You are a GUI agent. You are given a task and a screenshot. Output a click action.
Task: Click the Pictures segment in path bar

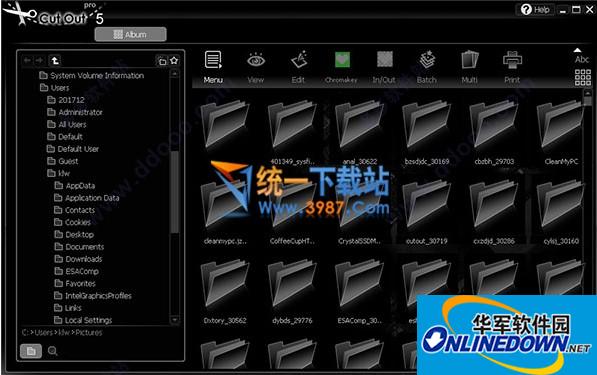(89, 332)
